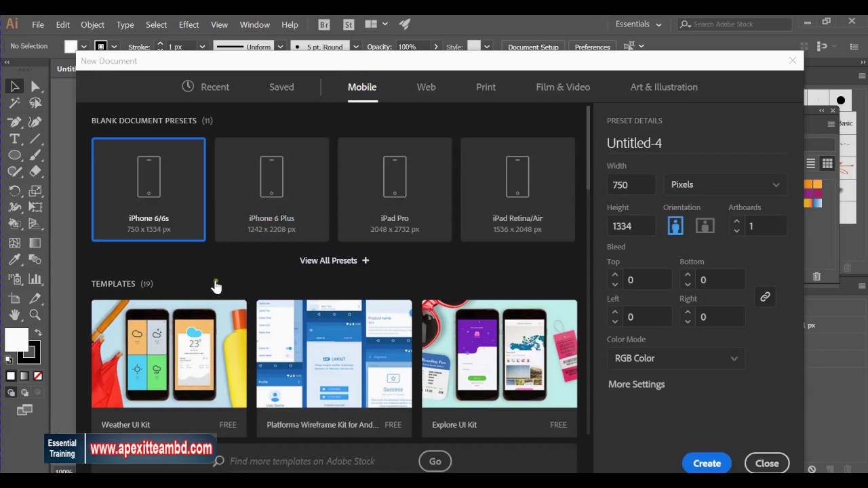Select the Pen tool

click(14, 122)
